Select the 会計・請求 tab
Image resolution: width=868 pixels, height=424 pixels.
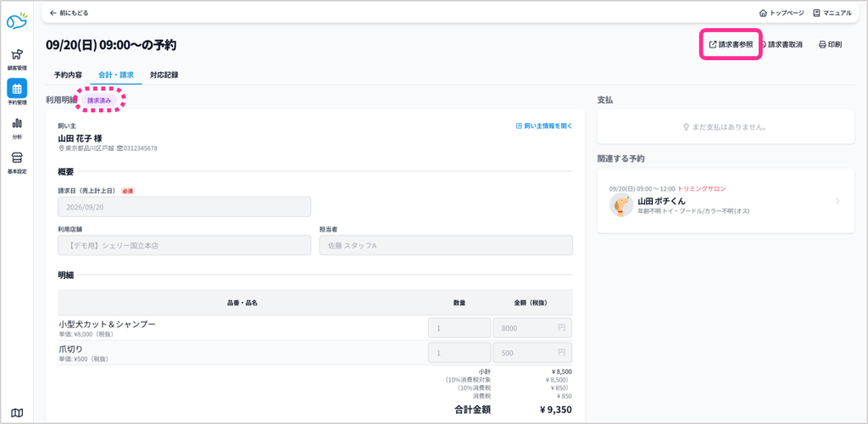click(x=115, y=75)
